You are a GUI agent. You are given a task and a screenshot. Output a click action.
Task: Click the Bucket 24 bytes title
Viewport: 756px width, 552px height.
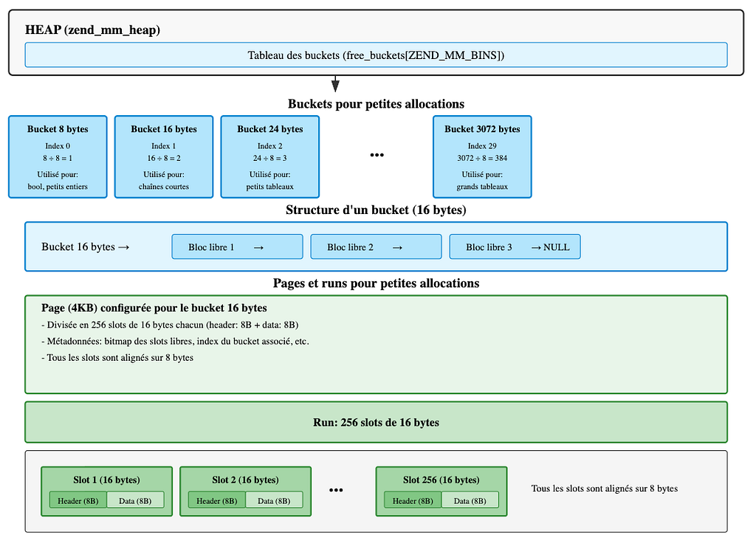coord(270,129)
